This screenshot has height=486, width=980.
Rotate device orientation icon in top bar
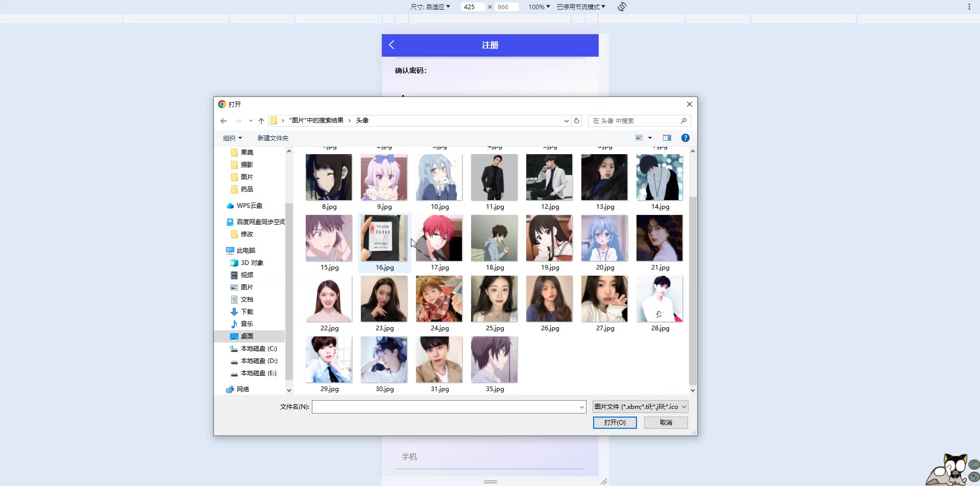[x=622, y=7]
